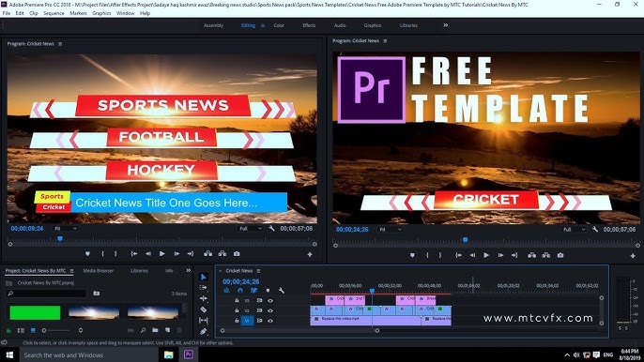
Task: Play the left program monitor
Action: pyautogui.click(x=162, y=254)
